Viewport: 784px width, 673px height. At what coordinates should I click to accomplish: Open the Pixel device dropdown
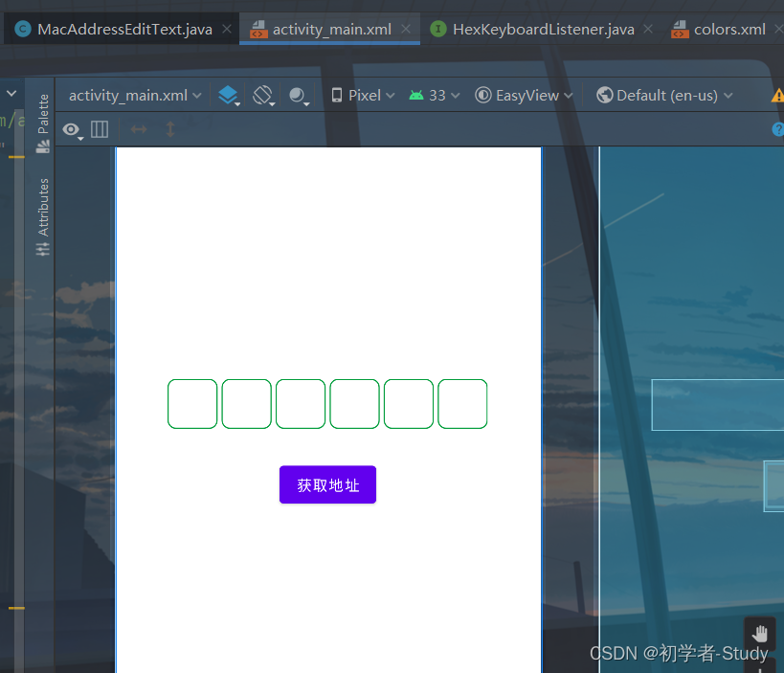[x=362, y=95]
